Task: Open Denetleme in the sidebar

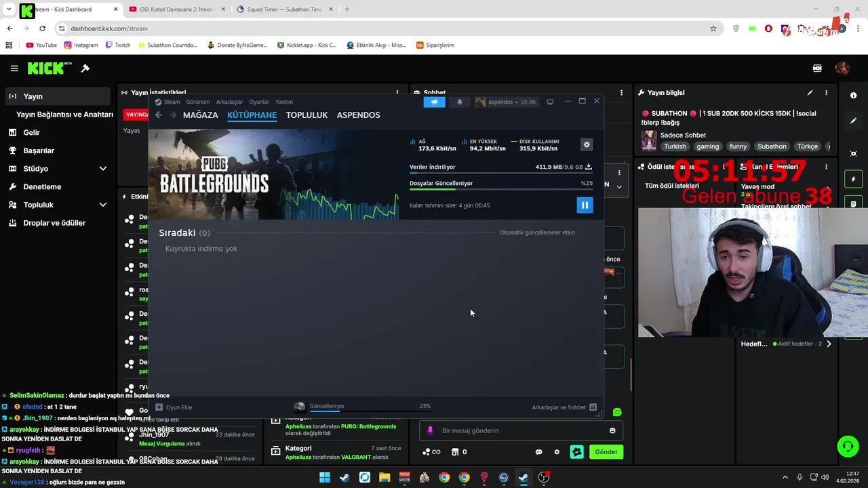Action: point(58,186)
